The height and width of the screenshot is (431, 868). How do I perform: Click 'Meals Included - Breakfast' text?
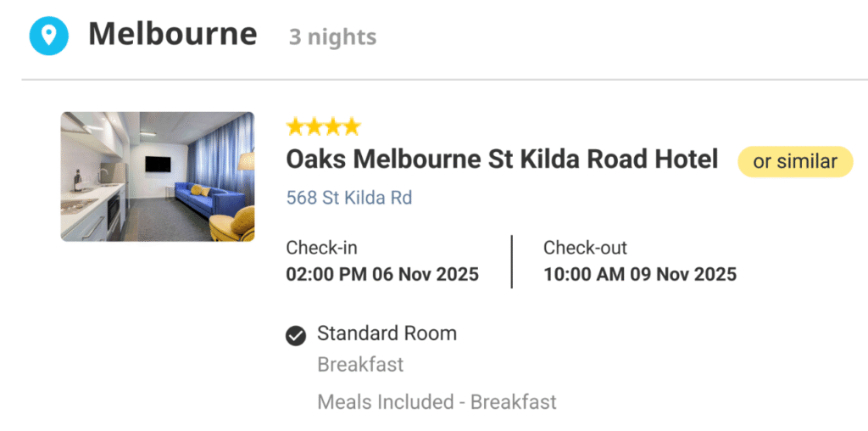[437, 402]
